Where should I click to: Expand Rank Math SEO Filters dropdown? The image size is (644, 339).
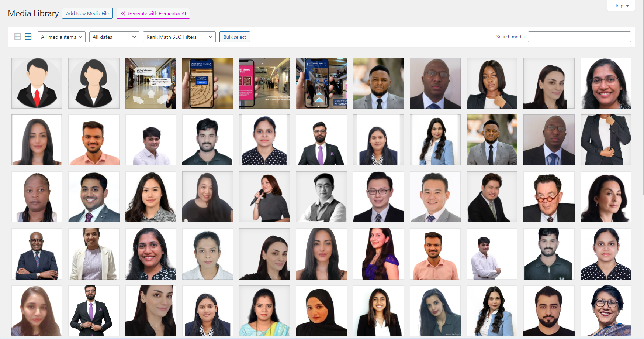click(179, 37)
